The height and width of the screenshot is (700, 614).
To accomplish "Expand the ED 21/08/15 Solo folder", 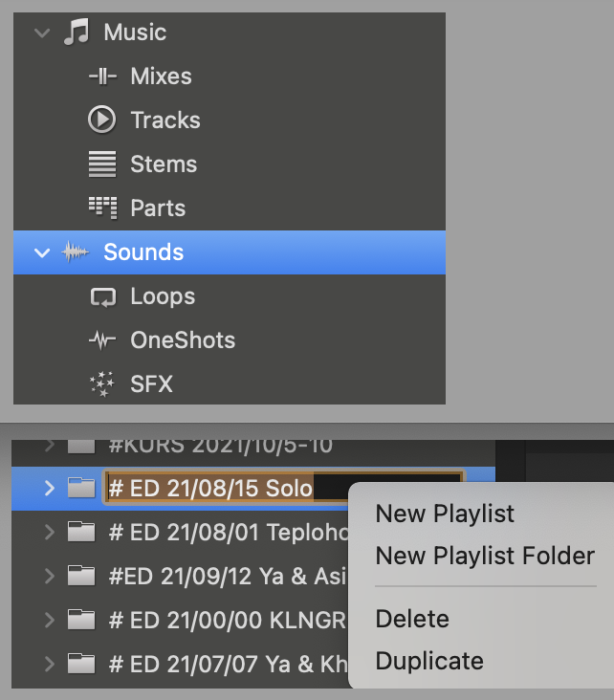I will [50, 489].
